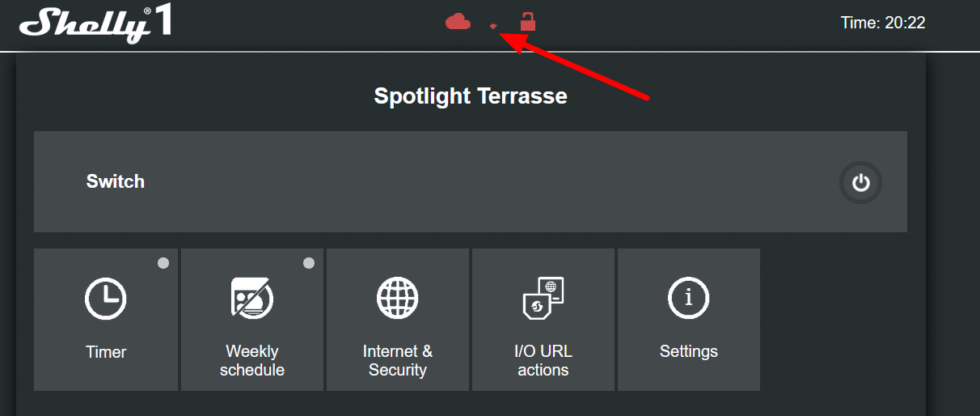Expand the Weekly schedule label section
Screen dimensions: 980x416
coord(251,361)
